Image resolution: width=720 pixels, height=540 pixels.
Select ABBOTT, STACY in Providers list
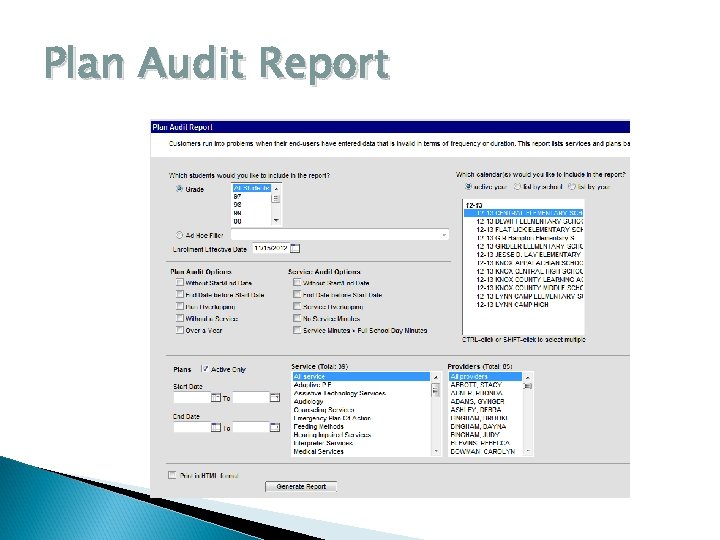485,385
